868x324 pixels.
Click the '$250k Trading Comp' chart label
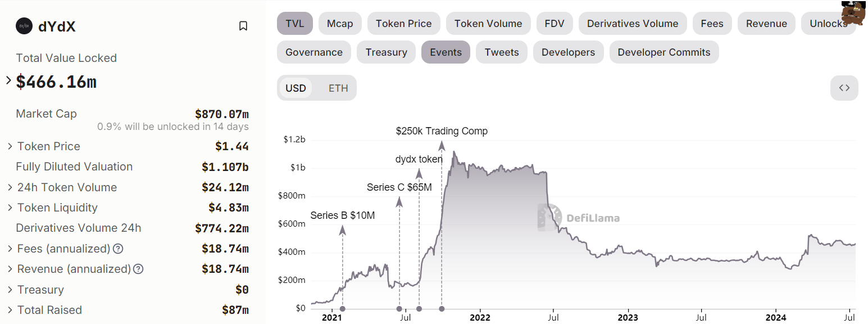point(442,131)
